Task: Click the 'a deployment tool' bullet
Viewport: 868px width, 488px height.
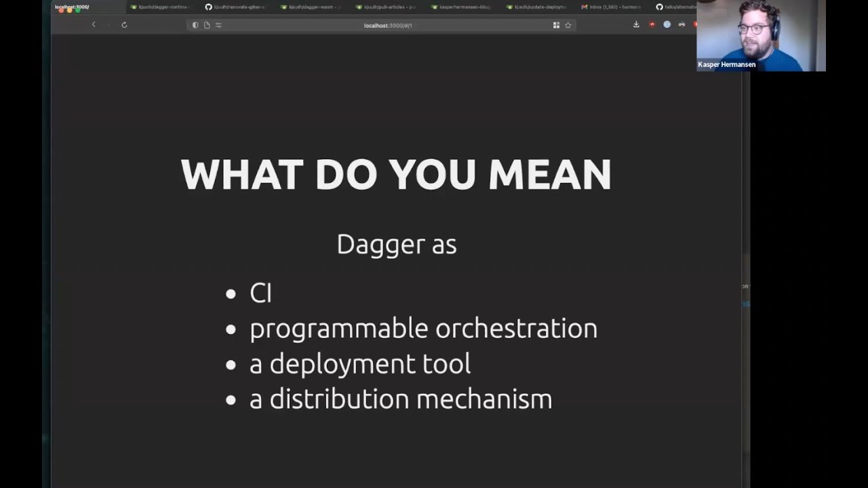Action: point(359,364)
